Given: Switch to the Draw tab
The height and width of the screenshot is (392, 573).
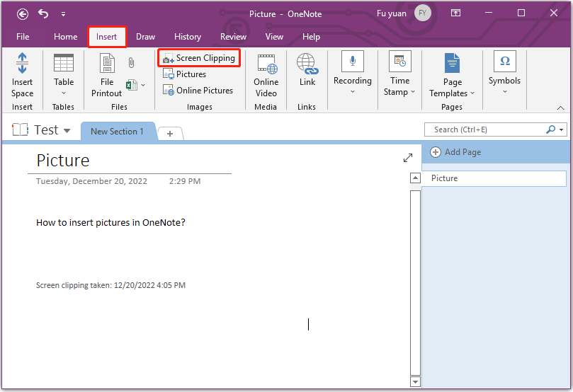Looking at the screenshot, I should [x=145, y=37].
